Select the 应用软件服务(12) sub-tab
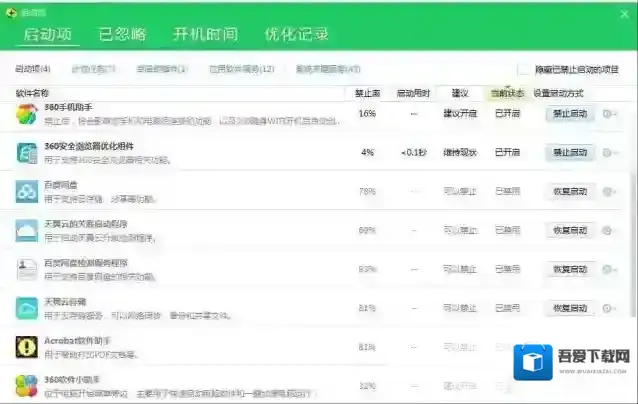 (242, 69)
